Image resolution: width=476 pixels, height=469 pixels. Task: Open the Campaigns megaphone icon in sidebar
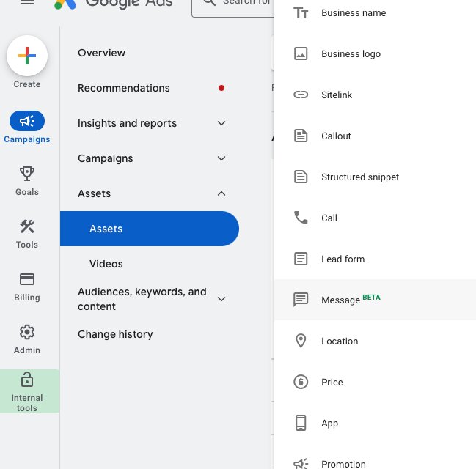pos(27,121)
